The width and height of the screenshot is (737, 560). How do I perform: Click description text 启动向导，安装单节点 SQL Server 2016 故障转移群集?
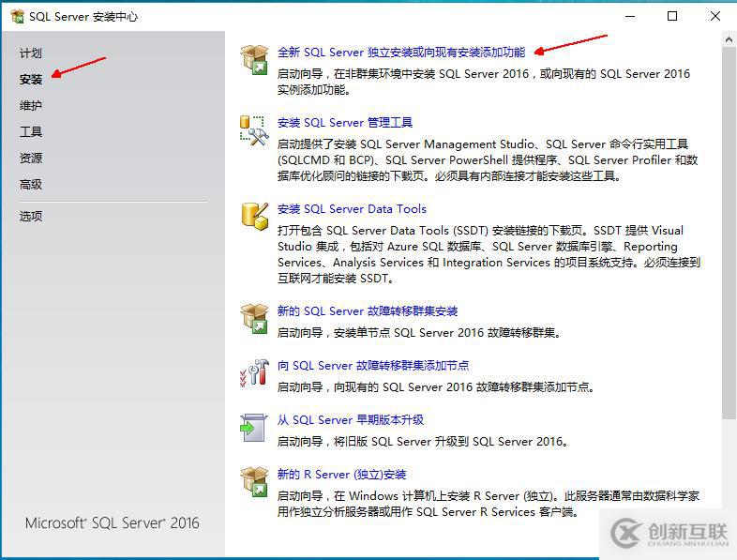418,333
